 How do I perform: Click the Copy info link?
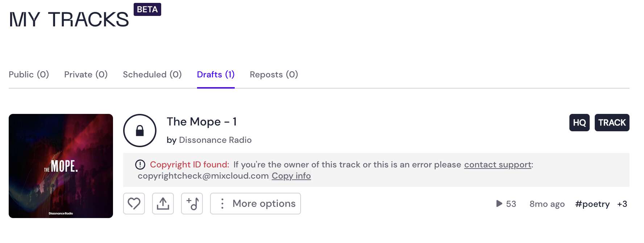pos(291,176)
